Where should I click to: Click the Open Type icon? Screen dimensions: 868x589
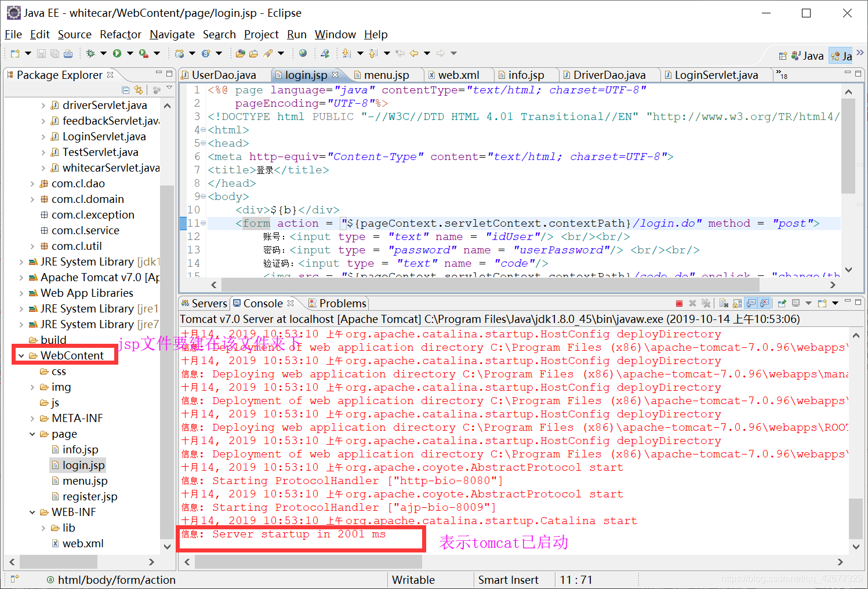point(240,53)
